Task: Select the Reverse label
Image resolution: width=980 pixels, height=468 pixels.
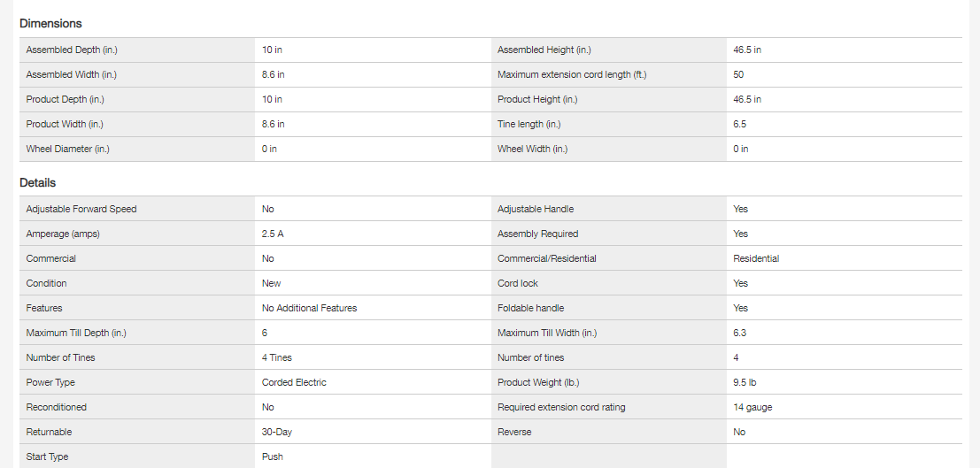Action: click(514, 433)
